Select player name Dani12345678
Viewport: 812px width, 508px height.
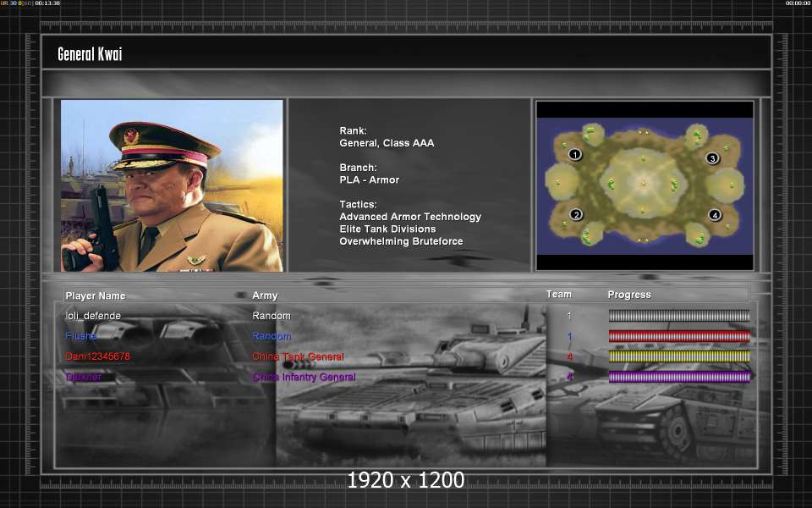click(97, 356)
